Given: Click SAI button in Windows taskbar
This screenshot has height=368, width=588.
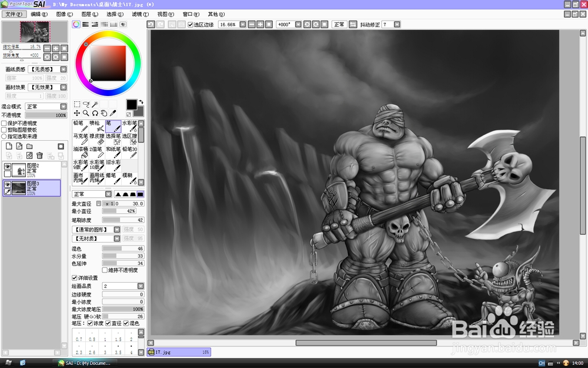Looking at the screenshot, I should (86, 363).
